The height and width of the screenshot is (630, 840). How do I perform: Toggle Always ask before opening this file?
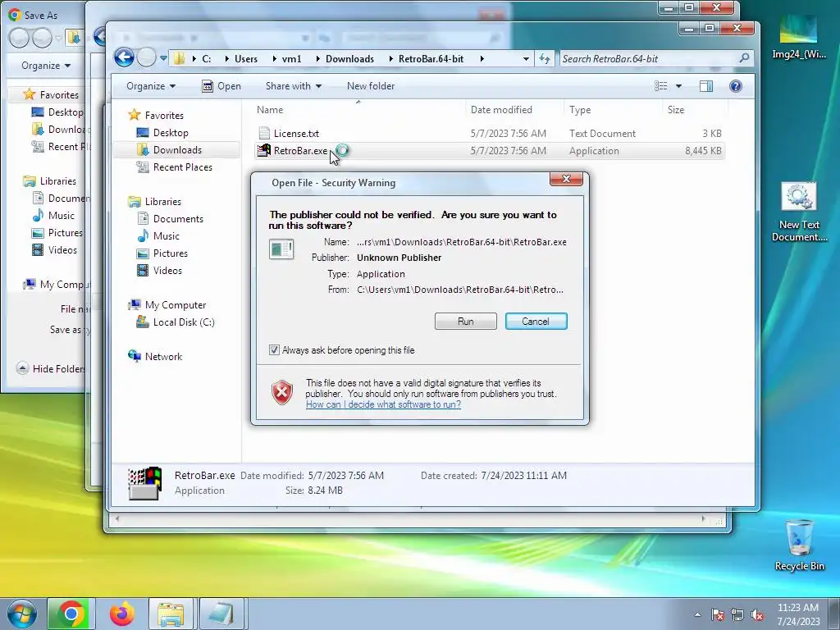click(274, 350)
